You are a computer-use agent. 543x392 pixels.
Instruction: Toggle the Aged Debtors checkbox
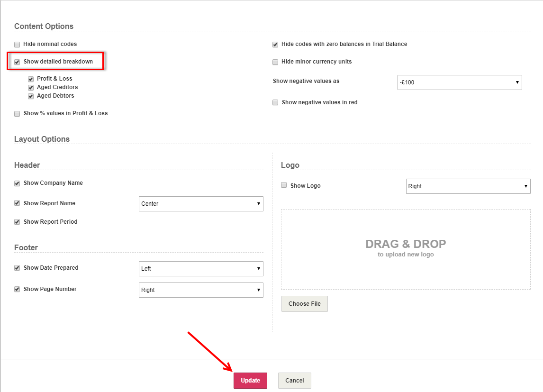point(31,96)
